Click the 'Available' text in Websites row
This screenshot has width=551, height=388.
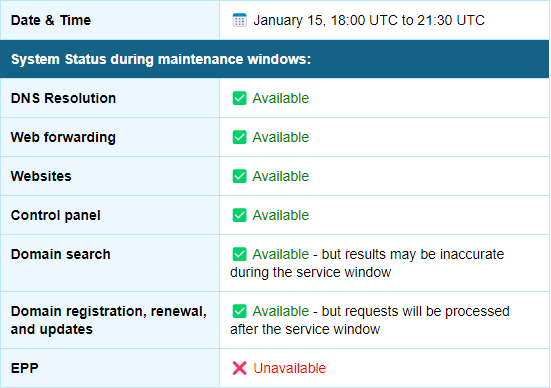pos(281,176)
